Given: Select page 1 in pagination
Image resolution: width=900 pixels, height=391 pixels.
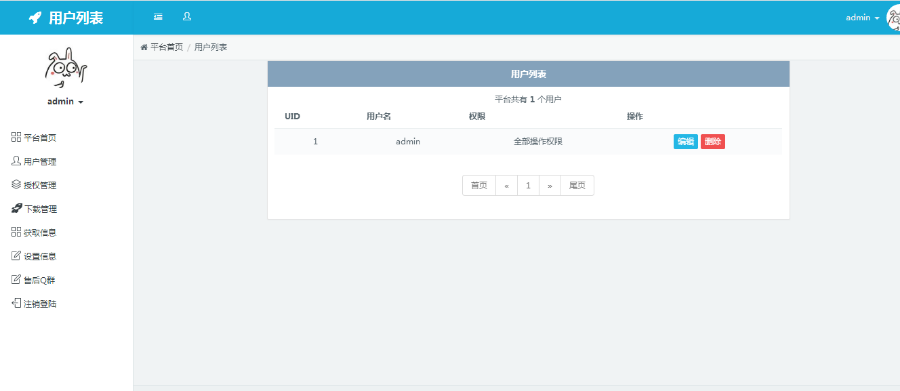Looking at the screenshot, I should coord(528,185).
